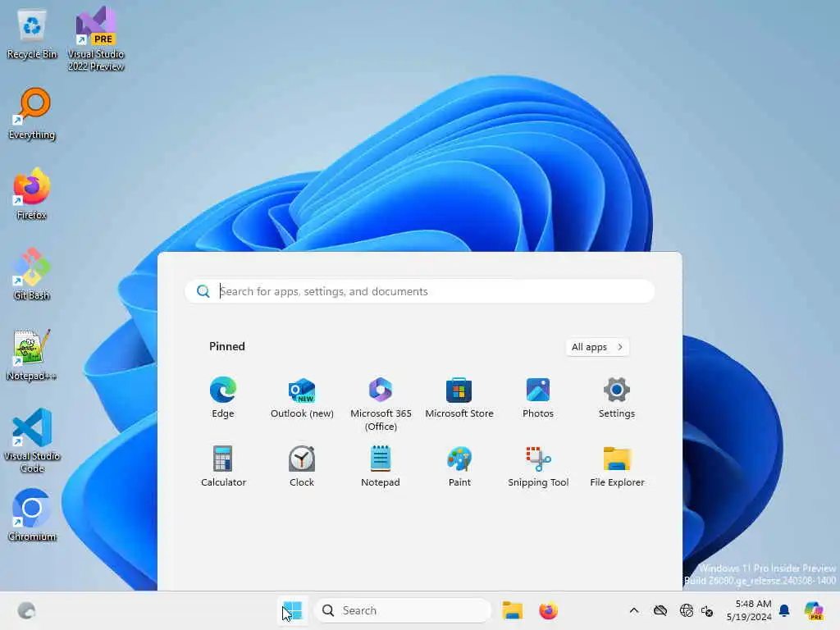Screen dimensions: 840x630
Task: Click Start menu search field
Action: 419,291
